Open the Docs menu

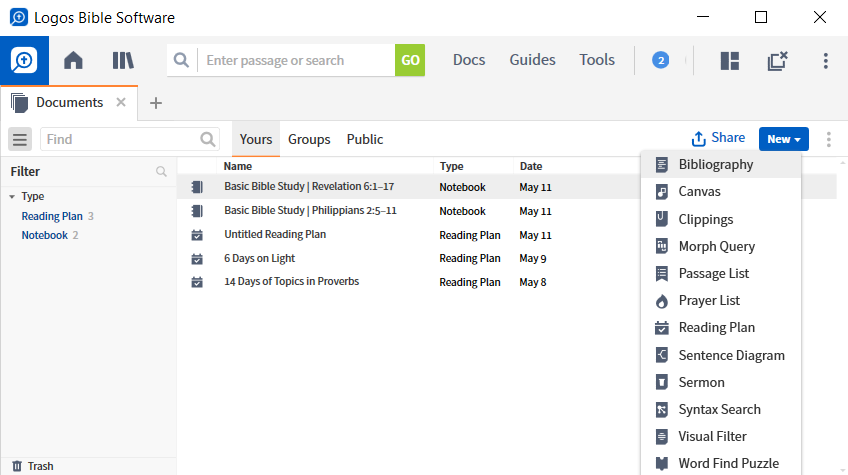click(469, 60)
